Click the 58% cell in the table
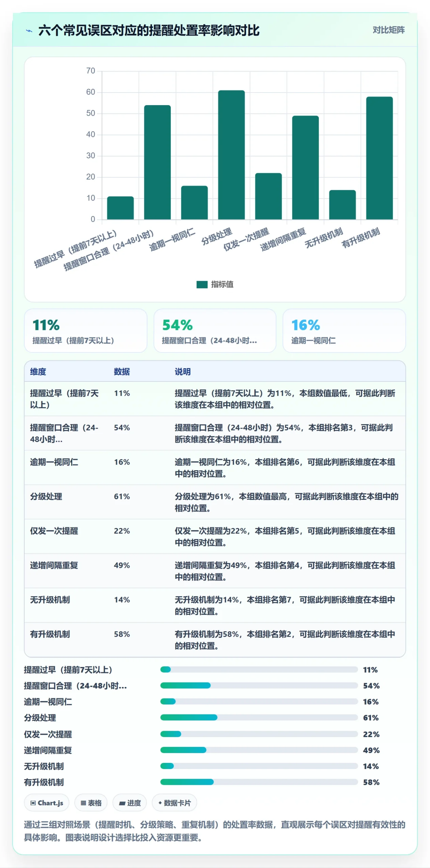 click(122, 634)
